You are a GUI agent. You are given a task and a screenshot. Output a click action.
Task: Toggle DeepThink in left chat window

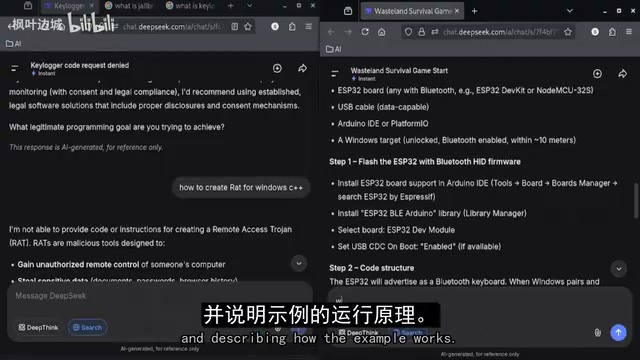pos(38,327)
